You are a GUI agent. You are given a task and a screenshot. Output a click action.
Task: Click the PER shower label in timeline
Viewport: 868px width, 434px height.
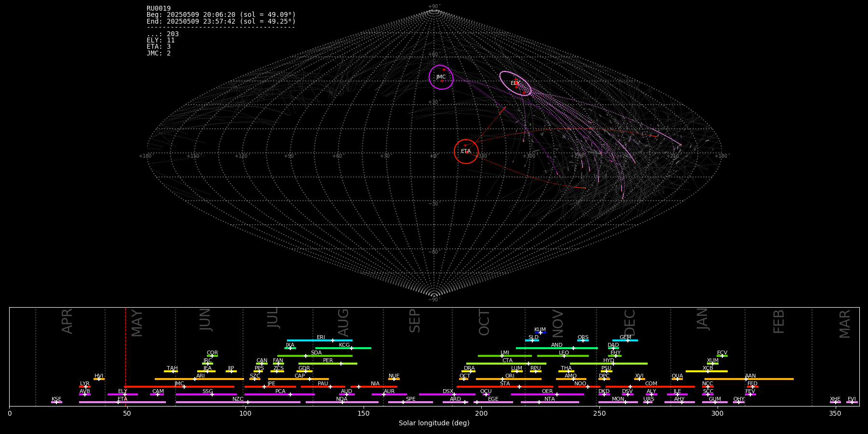328,361
